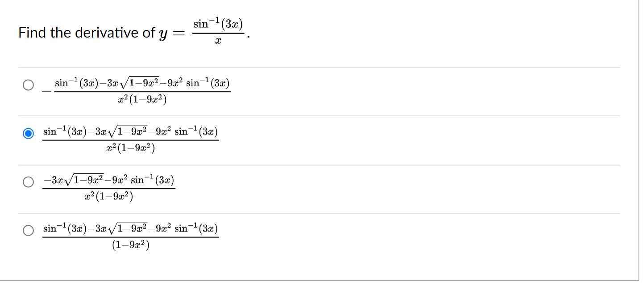Click the radio button next to option starting −3x
Viewport: 644px width, 287px height.
(x=28, y=182)
